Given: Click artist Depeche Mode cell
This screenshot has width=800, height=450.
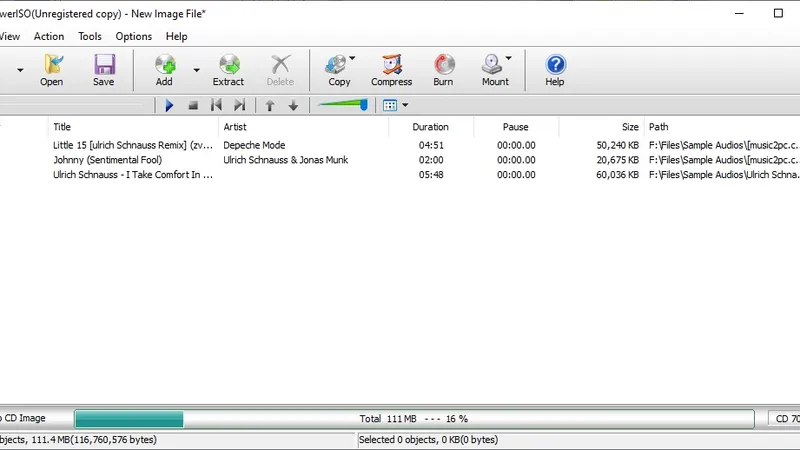Looking at the screenshot, I should tap(254, 145).
